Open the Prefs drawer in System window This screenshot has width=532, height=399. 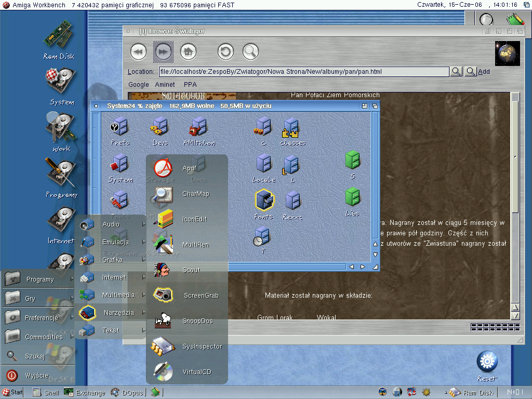coord(120,131)
